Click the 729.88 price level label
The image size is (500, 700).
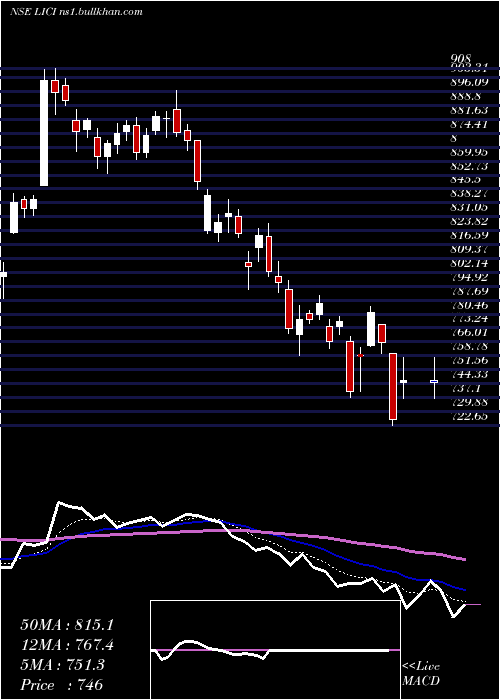click(472, 402)
